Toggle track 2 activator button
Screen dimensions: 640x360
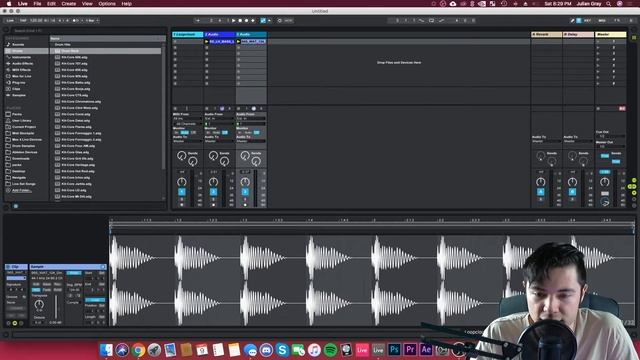[x=213, y=192]
